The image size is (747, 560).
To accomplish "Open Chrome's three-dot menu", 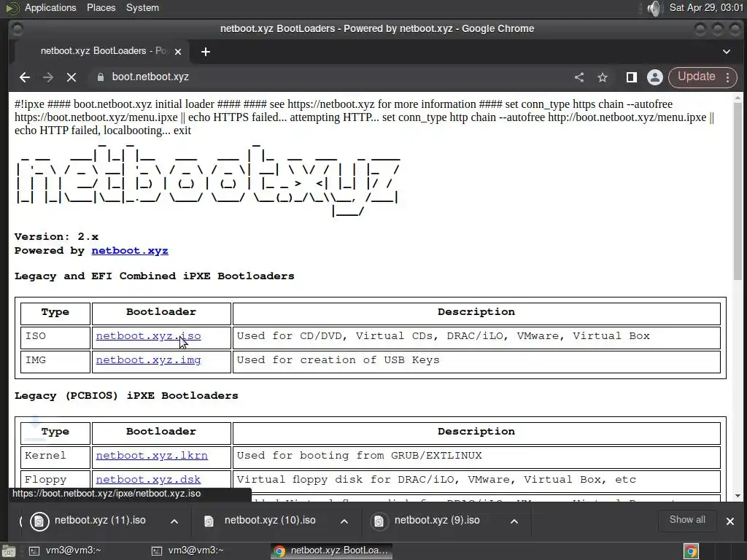I will [x=728, y=77].
